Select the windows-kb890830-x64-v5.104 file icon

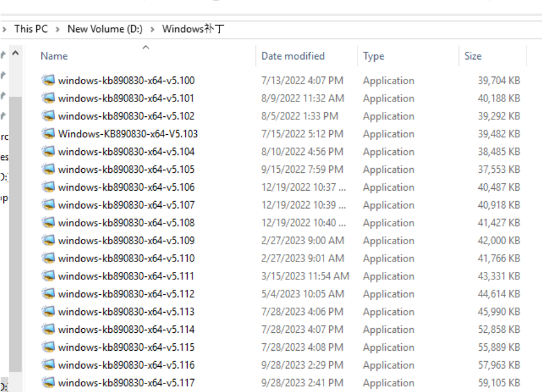click(x=48, y=151)
